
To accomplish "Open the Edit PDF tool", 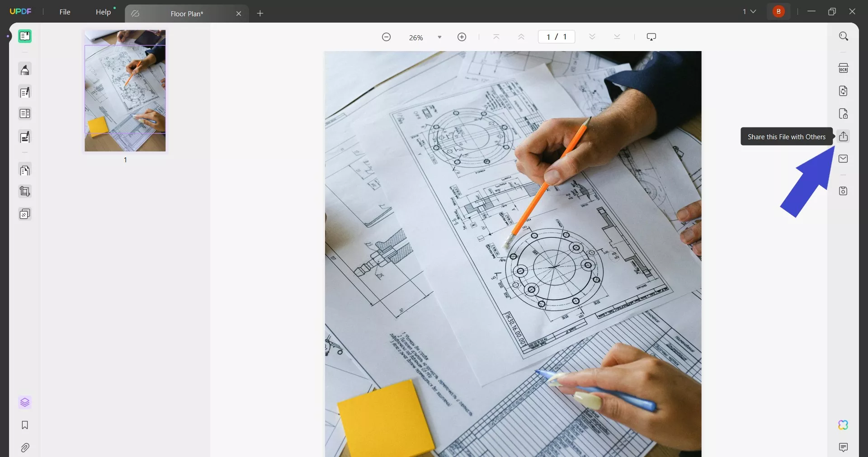I will [25, 92].
